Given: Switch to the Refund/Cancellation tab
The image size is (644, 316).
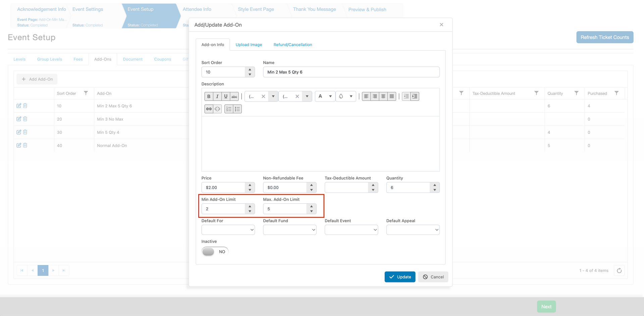Looking at the screenshot, I should click(x=293, y=45).
